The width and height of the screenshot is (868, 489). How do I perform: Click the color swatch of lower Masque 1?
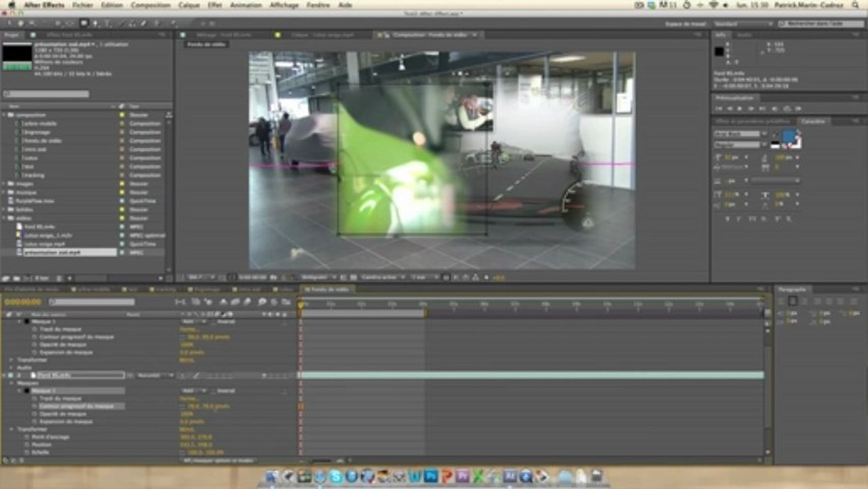click(26, 391)
